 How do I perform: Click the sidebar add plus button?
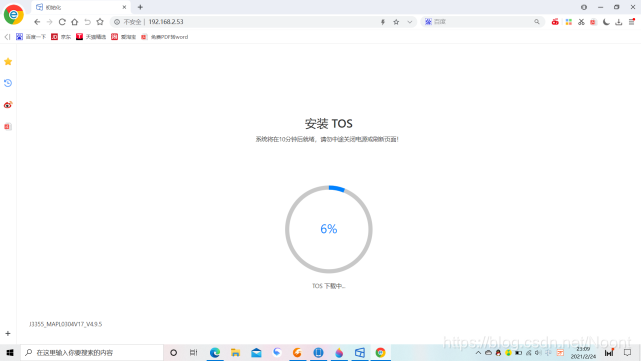click(x=8, y=334)
